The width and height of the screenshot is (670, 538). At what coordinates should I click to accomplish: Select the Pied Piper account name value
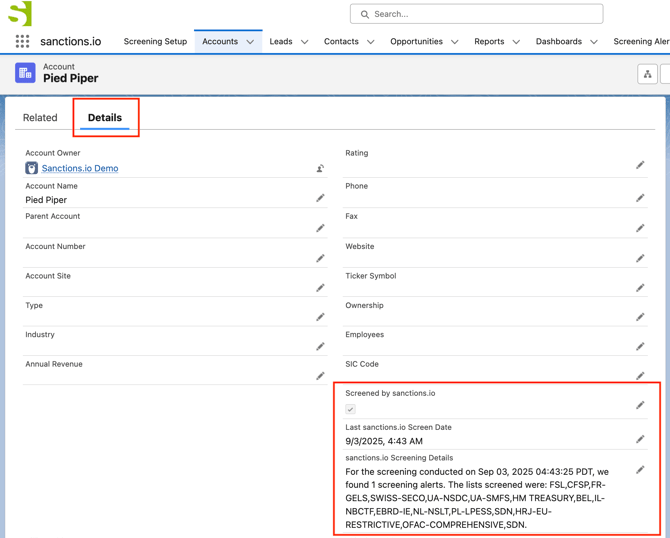46,200
